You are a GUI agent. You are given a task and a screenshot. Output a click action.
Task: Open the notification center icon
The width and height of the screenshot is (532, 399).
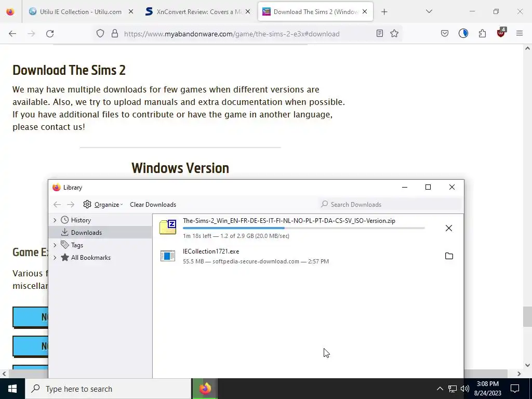coord(515,389)
